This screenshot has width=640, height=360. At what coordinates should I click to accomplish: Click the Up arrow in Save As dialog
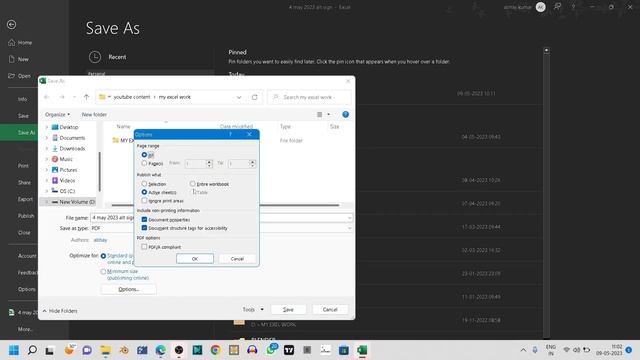point(86,97)
